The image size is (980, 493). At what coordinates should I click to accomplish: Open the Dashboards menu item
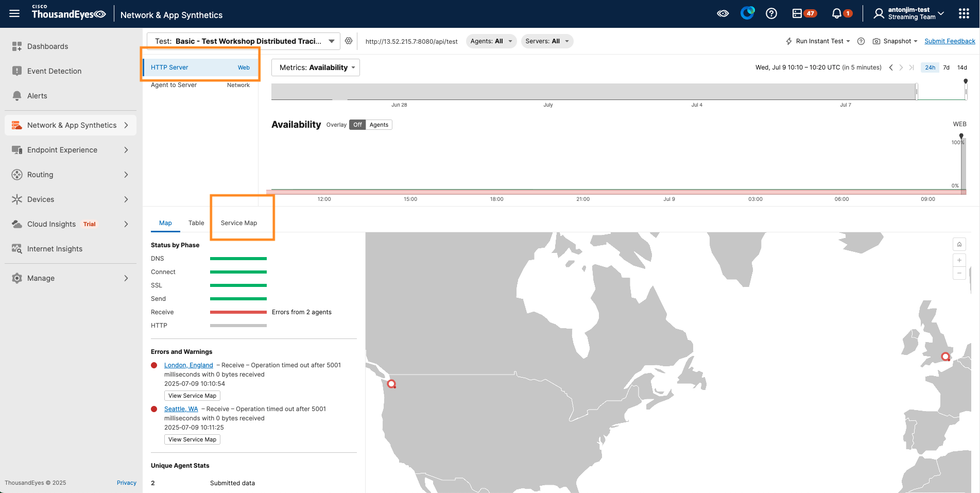point(71,46)
